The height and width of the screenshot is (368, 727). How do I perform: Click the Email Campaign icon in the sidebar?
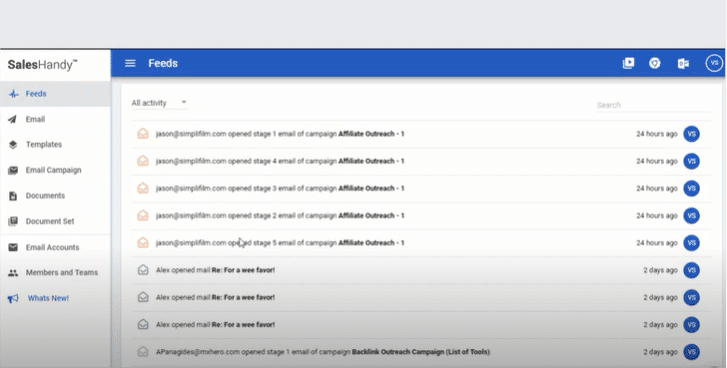(x=13, y=170)
